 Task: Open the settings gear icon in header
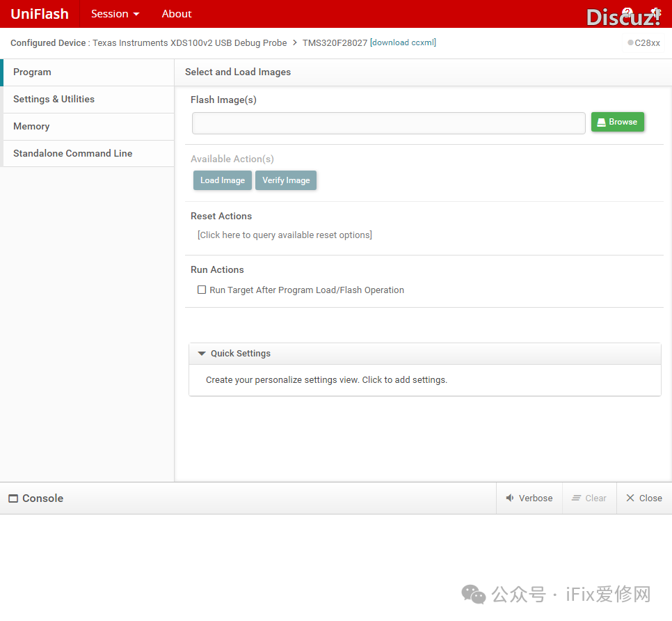click(655, 13)
